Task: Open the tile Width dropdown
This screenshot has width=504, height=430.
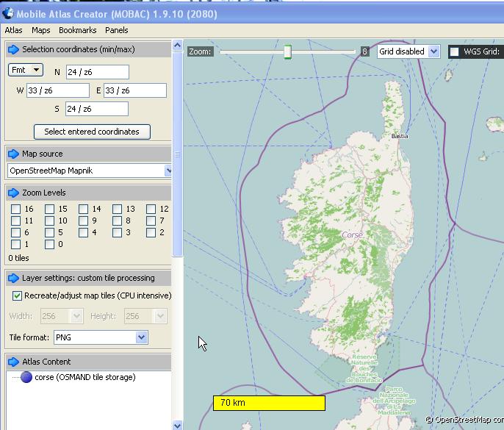Action: 62,316
